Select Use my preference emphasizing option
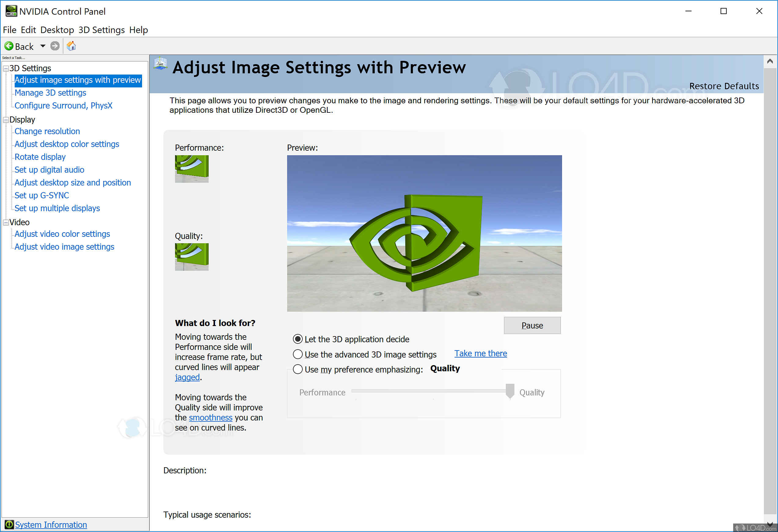Viewport: 778px width, 532px height. pyautogui.click(x=298, y=369)
